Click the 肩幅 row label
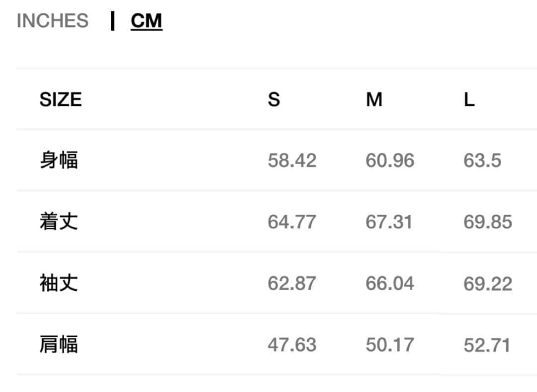 pos(59,344)
